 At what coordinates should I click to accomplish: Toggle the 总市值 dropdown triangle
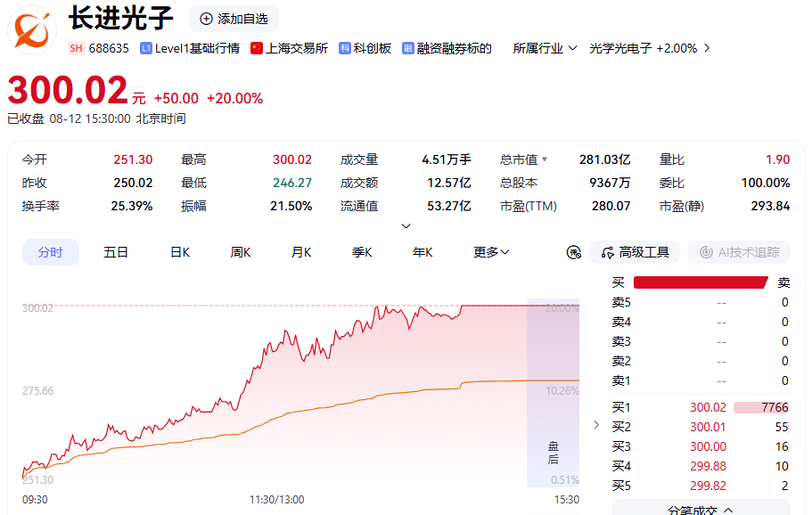tap(545, 159)
